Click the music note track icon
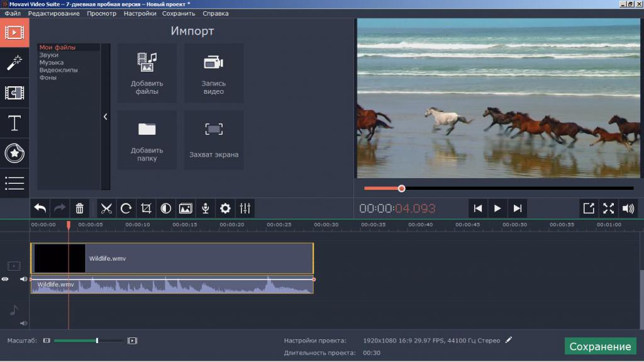This screenshot has height=362, width=644. (14, 310)
